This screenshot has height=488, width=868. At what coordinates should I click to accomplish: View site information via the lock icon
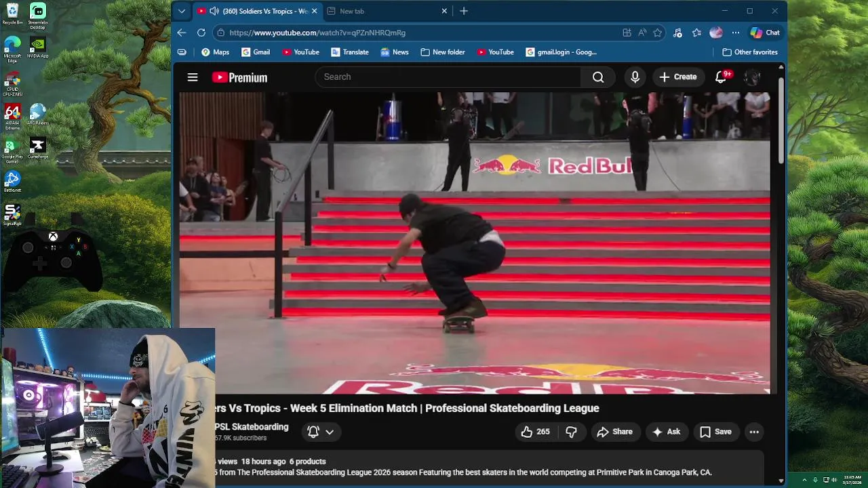tap(220, 33)
